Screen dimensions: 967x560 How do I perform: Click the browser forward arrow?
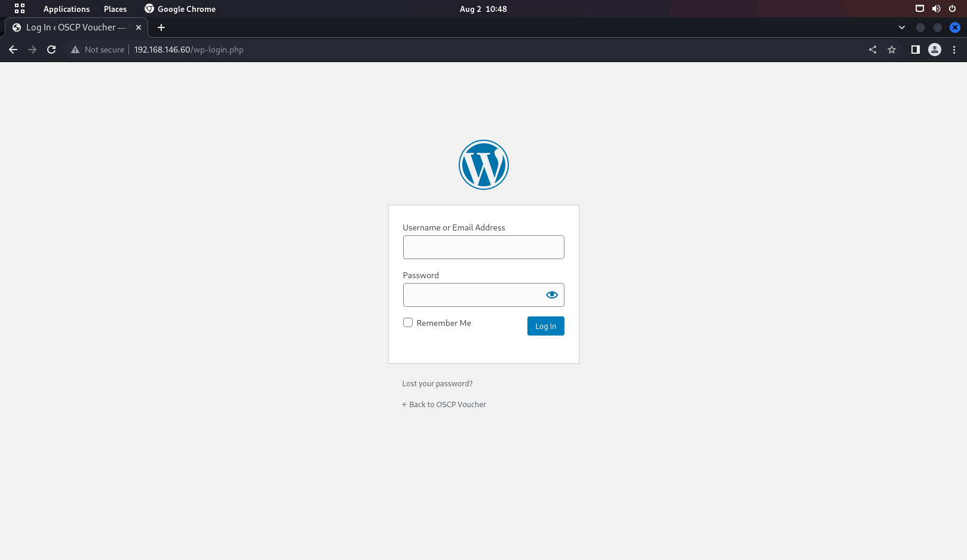coord(32,50)
